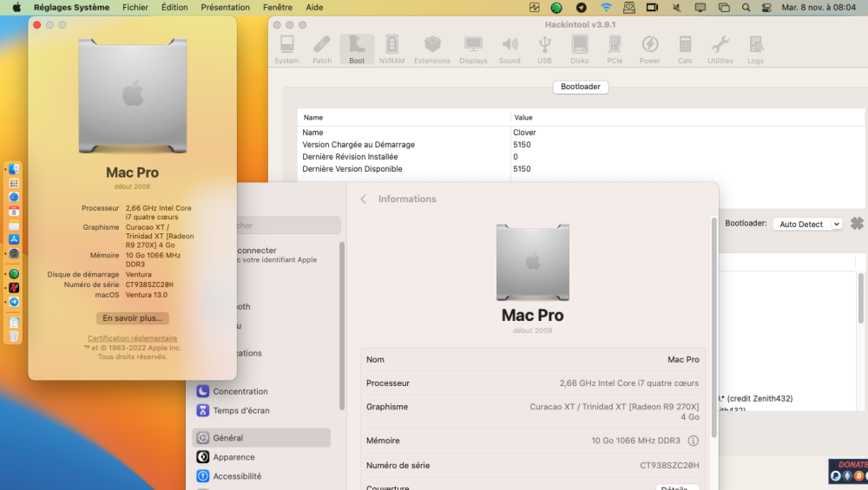Click the Mac Pro image in the About window
The image size is (868, 490).
pyautogui.click(x=132, y=95)
